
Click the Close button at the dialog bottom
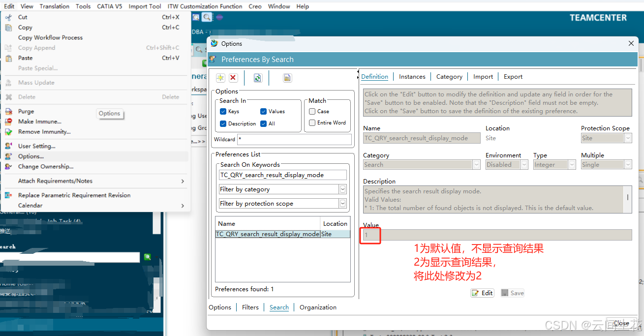tap(621, 323)
